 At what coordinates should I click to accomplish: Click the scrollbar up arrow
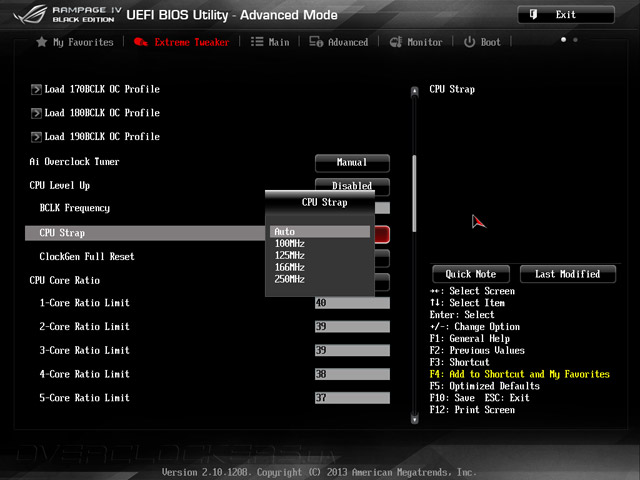point(414,91)
